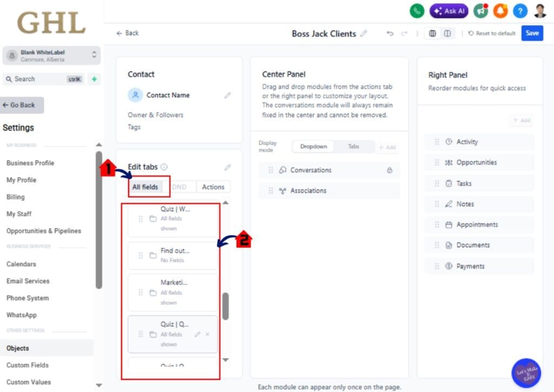Image resolution: width=554 pixels, height=392 pixels.
Task: Click the pencil to rename Boss Jack Clients
Action: click(x=364, y=34)
